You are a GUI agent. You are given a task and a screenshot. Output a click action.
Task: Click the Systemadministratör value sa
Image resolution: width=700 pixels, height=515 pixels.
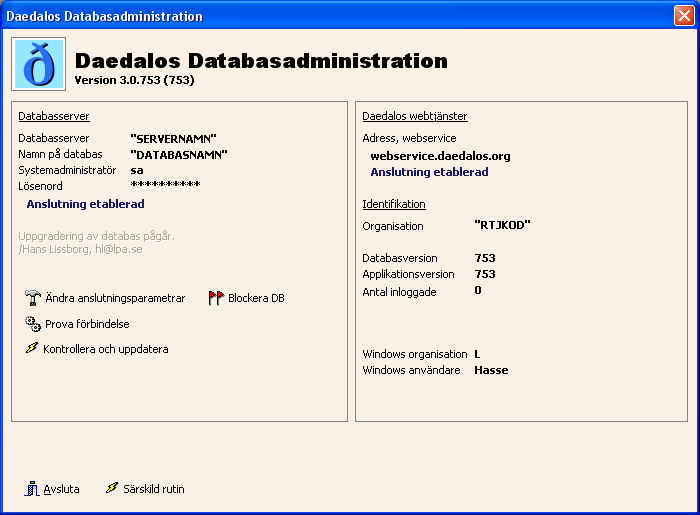click(x=137, y=170)
